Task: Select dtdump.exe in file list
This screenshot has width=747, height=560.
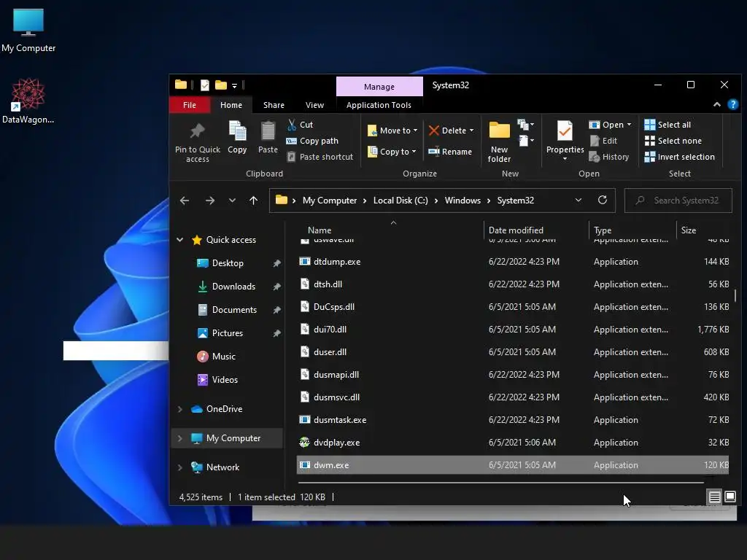Action: [x=513, y=262]
